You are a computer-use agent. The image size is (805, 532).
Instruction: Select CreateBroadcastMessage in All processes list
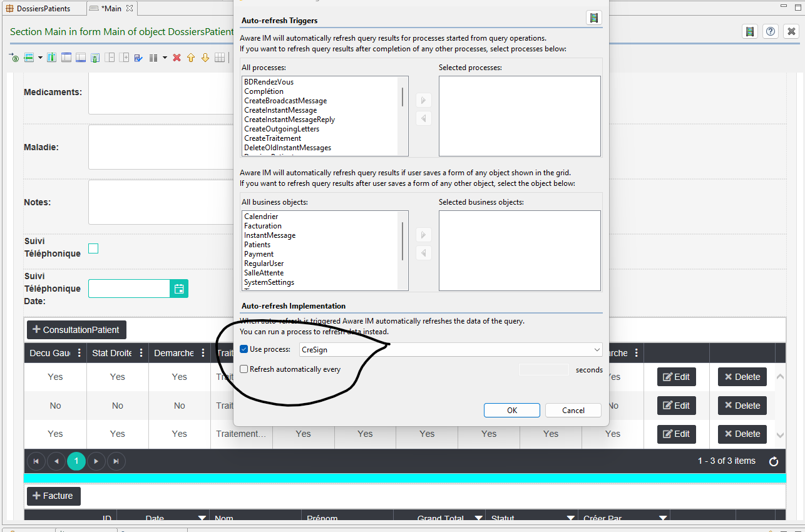(285, 101)
